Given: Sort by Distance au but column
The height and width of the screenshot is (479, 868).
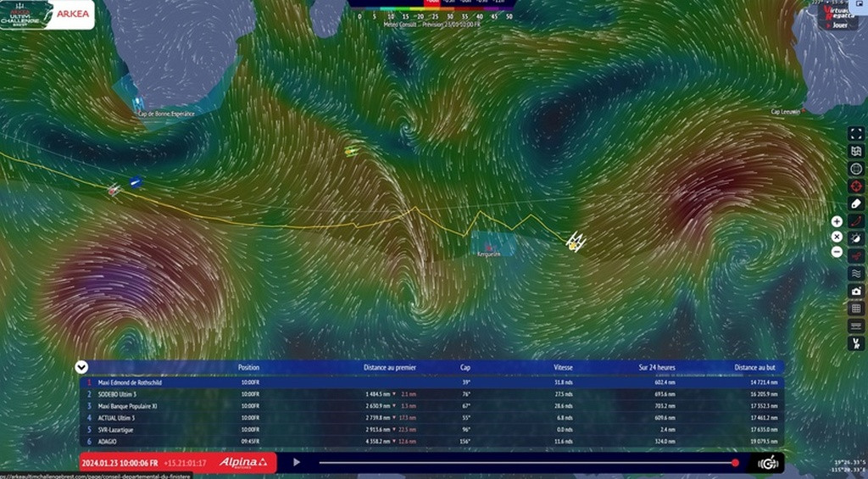Looking at the screenshot, I should click(753, 368).
